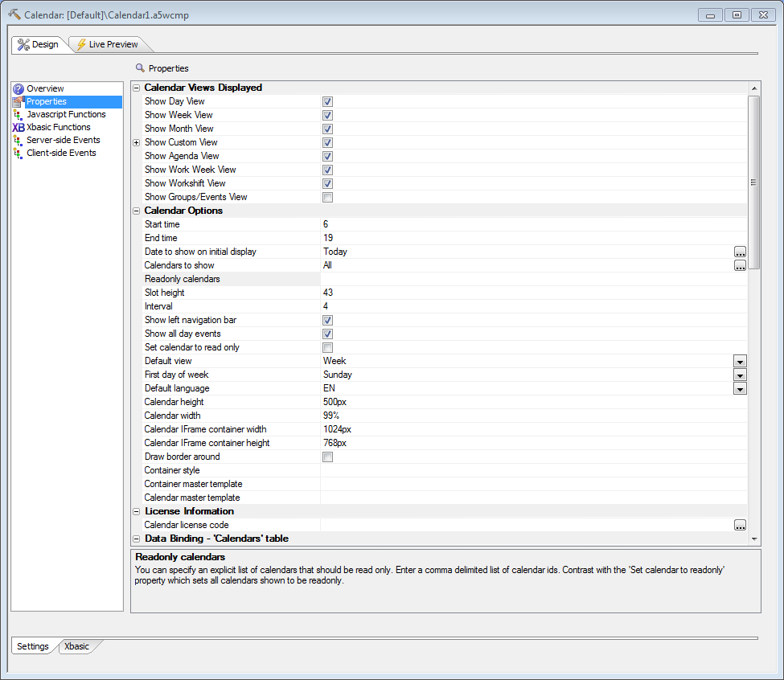Click the Server-side Events icon
784x680 pixels.
pos(18,141)
